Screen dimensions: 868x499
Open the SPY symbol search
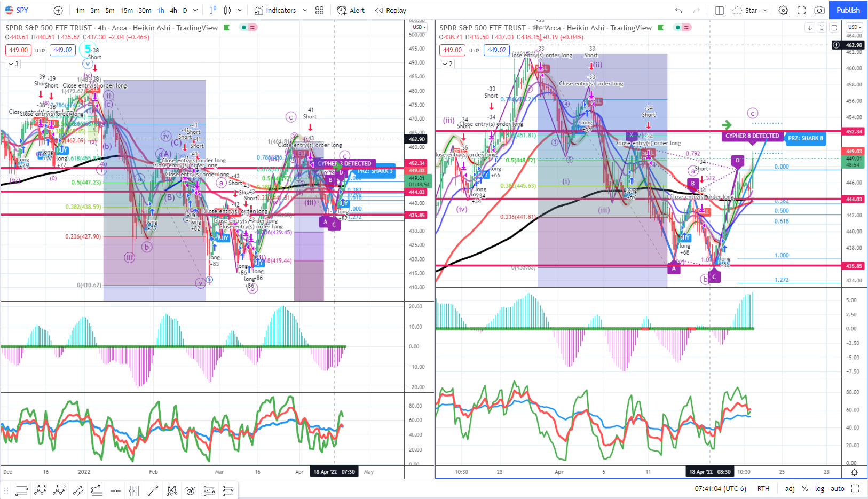16,10
